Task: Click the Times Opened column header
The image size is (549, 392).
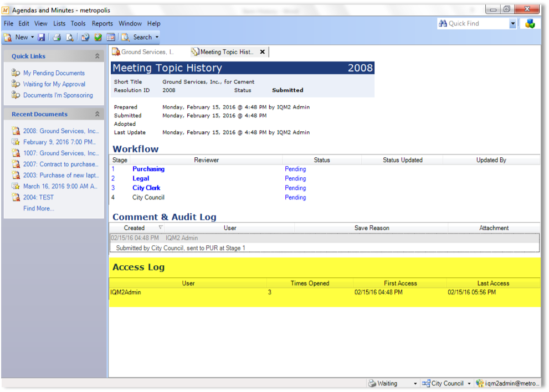Action: [x=310, y=283]
